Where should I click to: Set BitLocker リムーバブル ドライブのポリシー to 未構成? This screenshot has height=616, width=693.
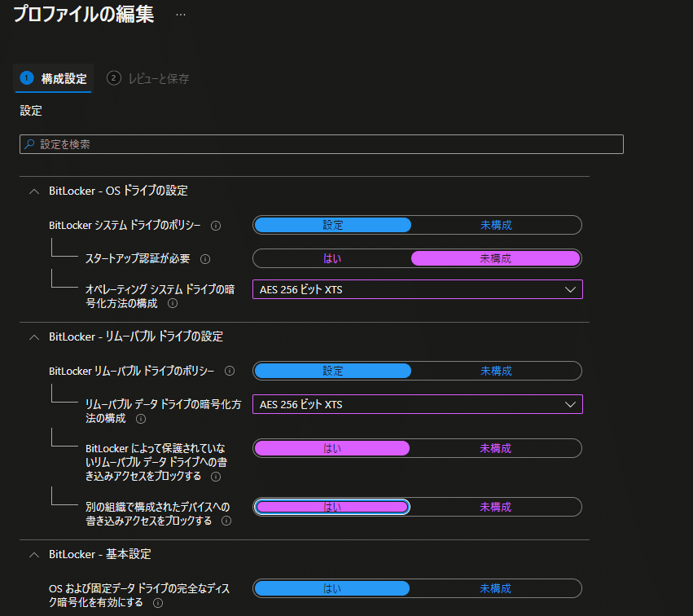496,371
